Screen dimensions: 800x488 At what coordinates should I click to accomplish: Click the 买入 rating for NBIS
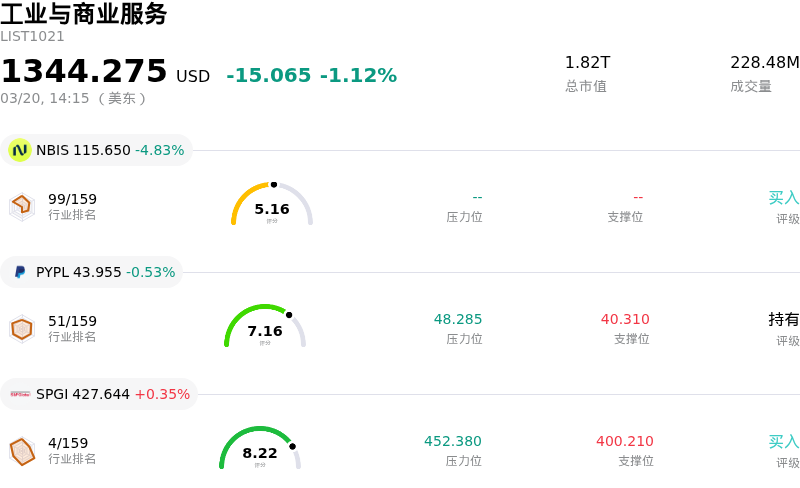783,198
